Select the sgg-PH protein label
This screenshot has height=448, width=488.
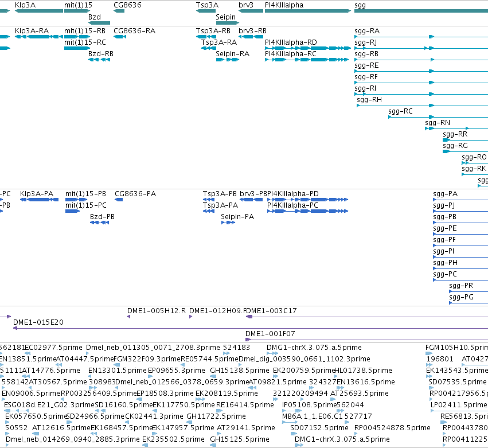click(x=446, y=263)
